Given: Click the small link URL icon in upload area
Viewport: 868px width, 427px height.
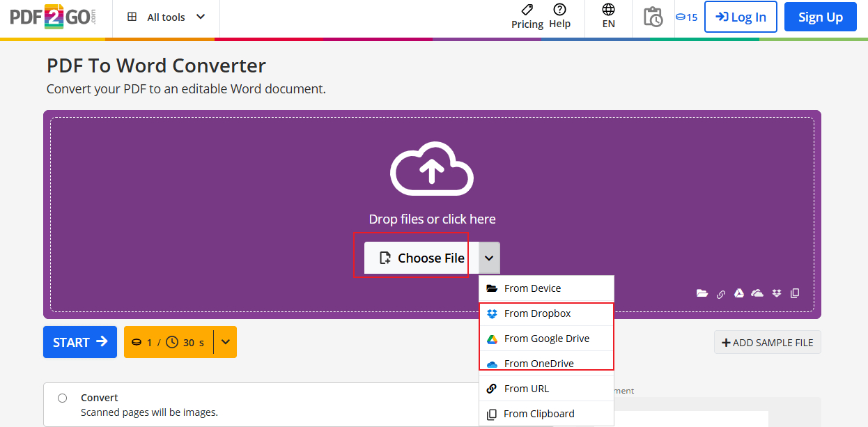Looking at the screenshot, I should [x=721, y=293].
